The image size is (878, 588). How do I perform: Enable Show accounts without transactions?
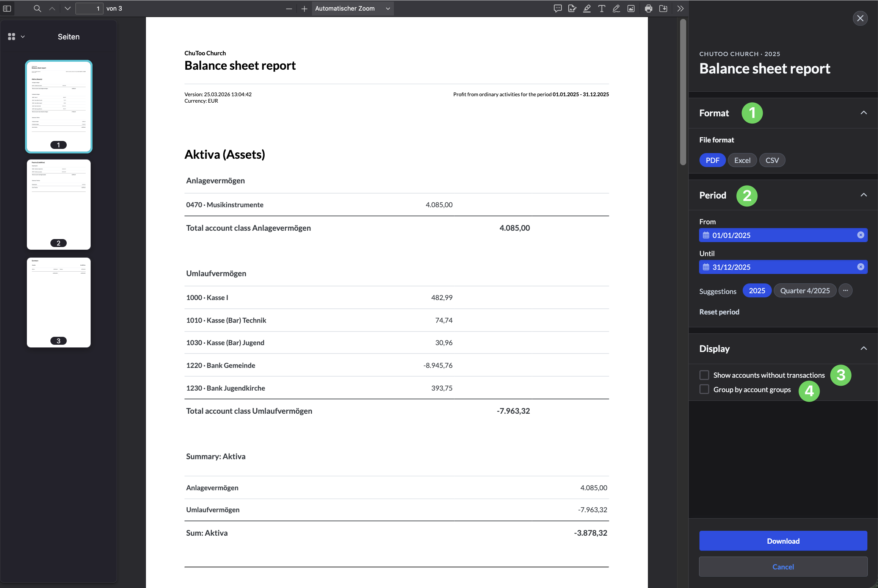point(704,375)
